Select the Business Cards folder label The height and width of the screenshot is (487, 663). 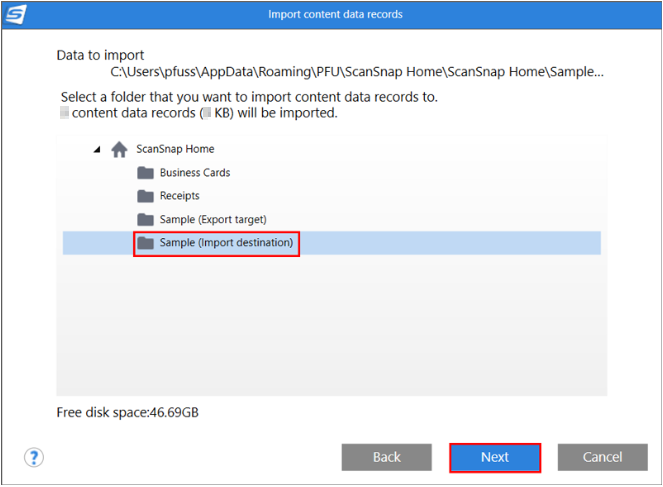point(195,173)
